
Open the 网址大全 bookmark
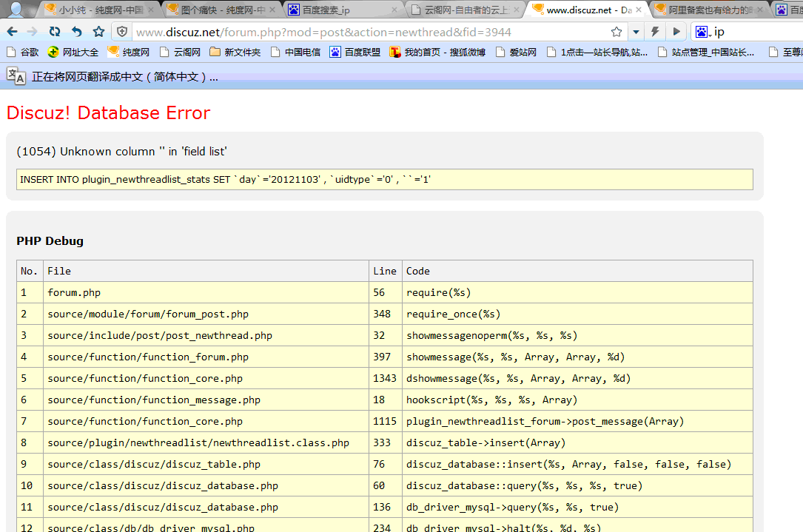pyautogui.click(x=73, y=53)
